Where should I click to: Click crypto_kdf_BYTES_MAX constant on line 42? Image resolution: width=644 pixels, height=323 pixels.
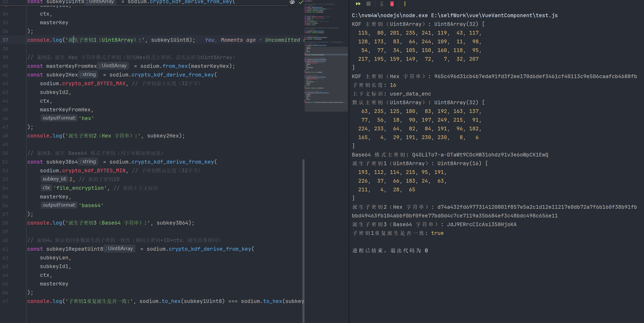click(x=94, y=83)
